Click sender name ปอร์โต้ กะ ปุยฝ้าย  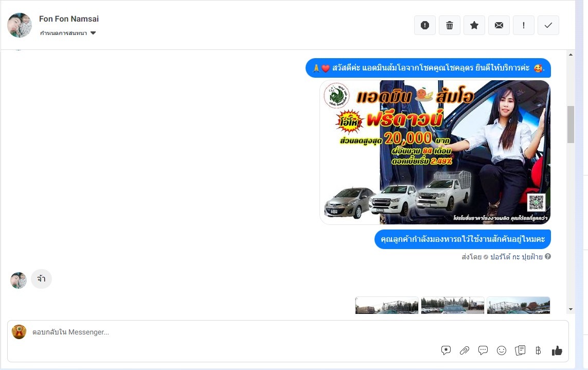pos(516,257)
